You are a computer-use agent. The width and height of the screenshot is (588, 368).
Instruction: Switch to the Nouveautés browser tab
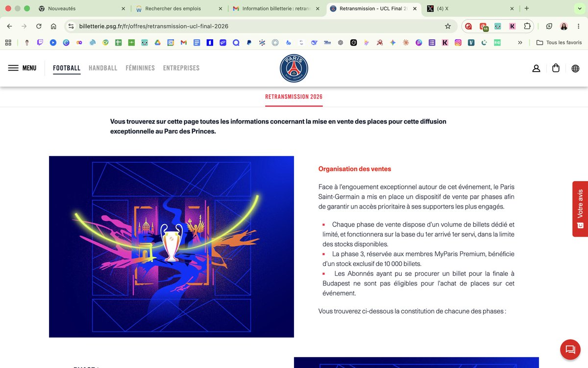[x=81, y=9]
